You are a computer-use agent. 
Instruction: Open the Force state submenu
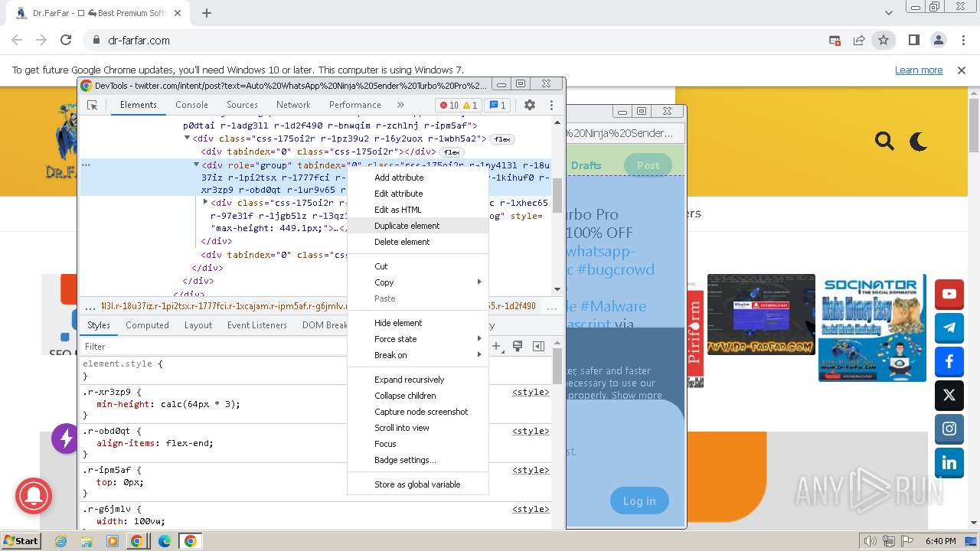click(x=418, y=339)
